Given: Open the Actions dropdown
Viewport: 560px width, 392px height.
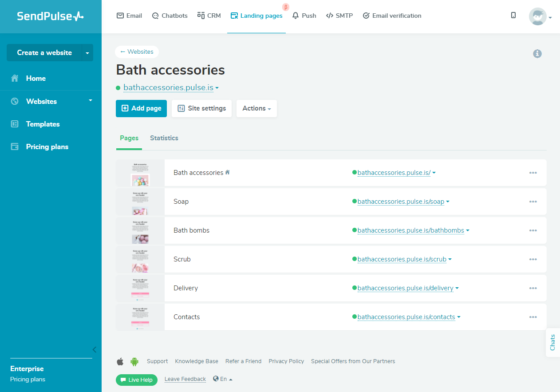Looking at the screenshot, I should pos(256,108).
